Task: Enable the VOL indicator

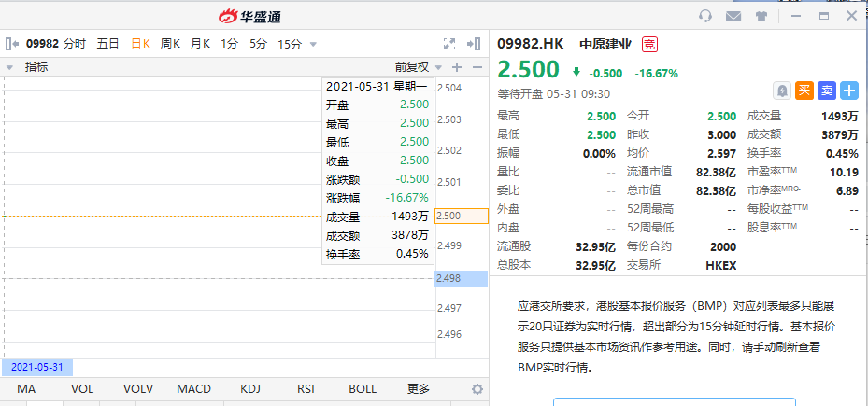Action: point(82,389)
